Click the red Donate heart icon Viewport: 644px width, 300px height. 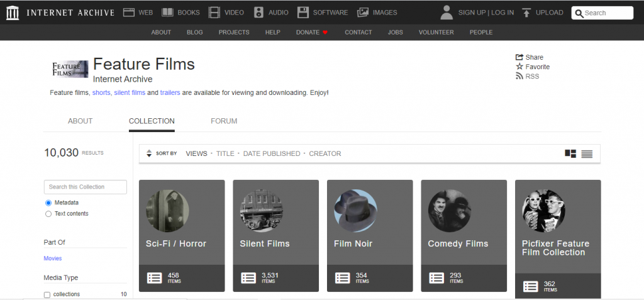[325, 33]
